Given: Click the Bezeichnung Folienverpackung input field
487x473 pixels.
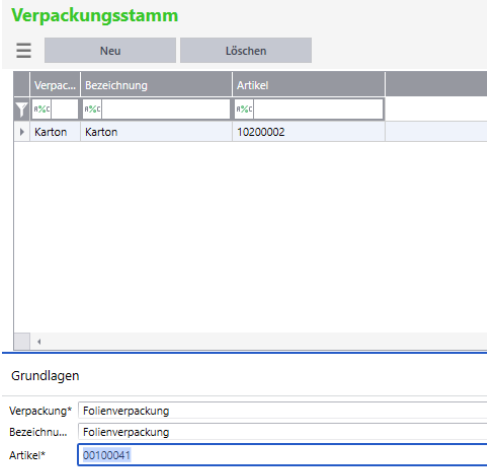Looking at the screenshot, I should [283, 432].
